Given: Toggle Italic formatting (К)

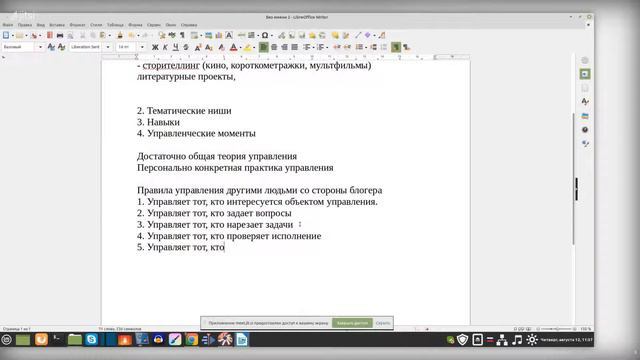Looking at the screenshot, I should click(x=165, y=47).
